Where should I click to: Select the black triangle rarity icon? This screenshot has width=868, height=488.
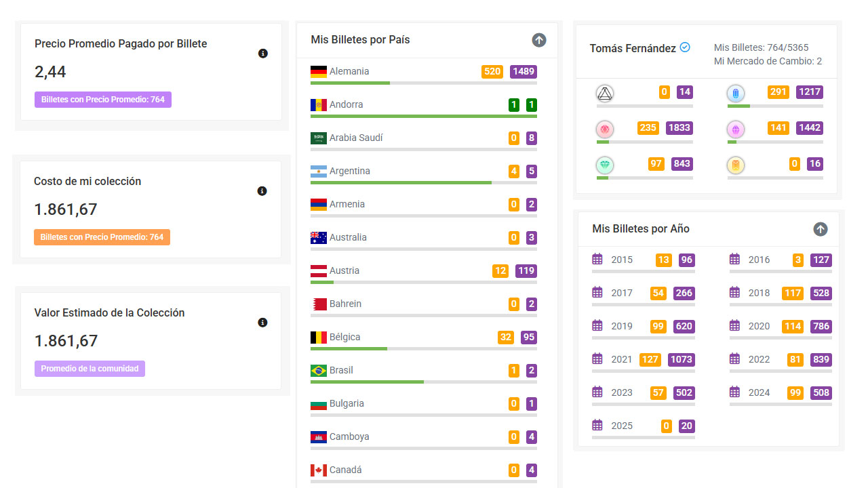[x=604, y=94]
